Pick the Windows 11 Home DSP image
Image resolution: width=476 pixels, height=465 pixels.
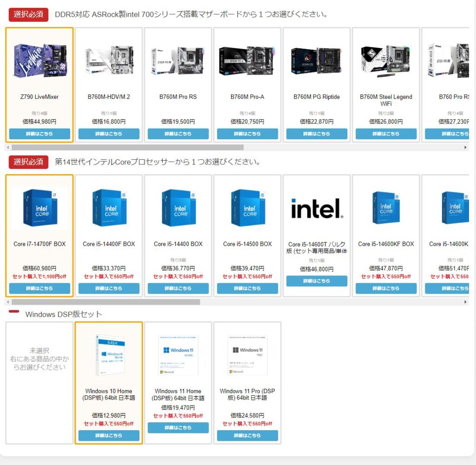click(178, 355)
